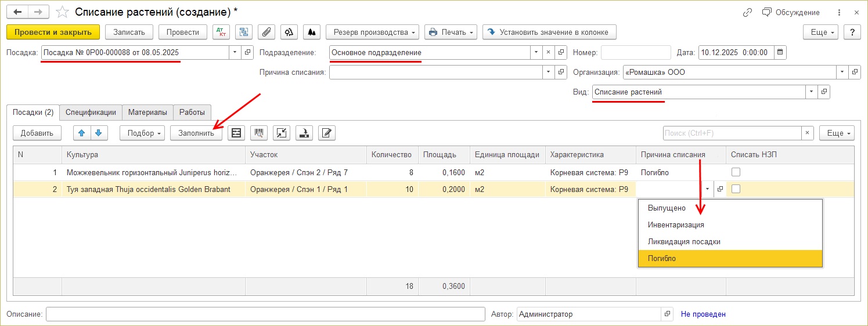
Task: Switch to the Спецификации tab
Action: coord(91,112)
